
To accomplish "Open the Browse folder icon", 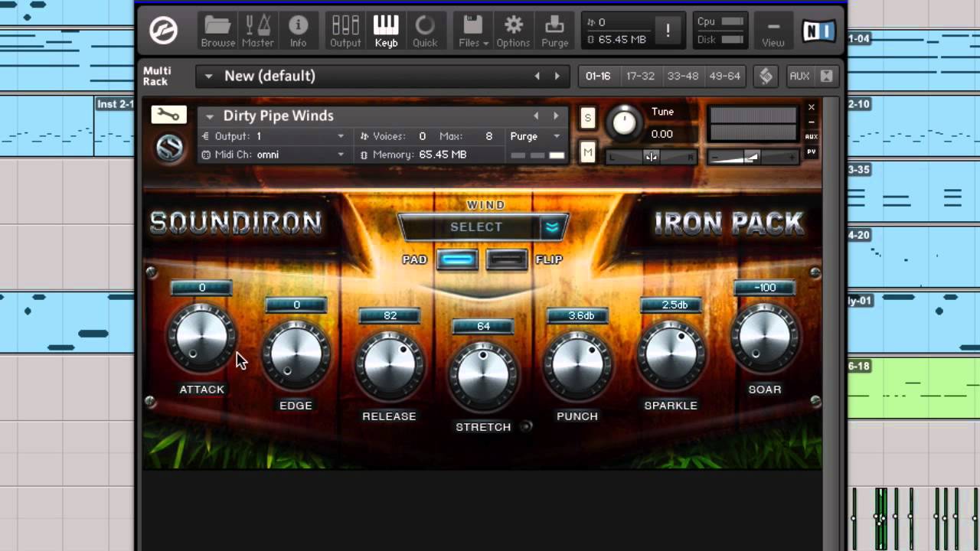I will pyautogui.click(x=217, y=31).
